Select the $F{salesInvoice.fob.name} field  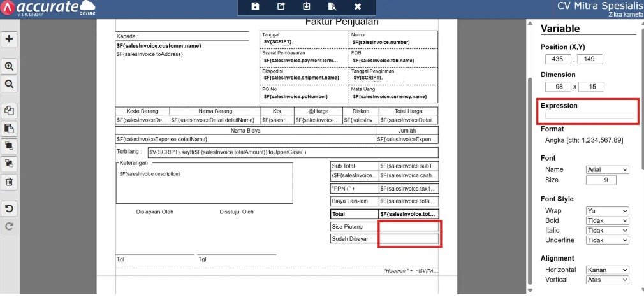coord(383,61)
